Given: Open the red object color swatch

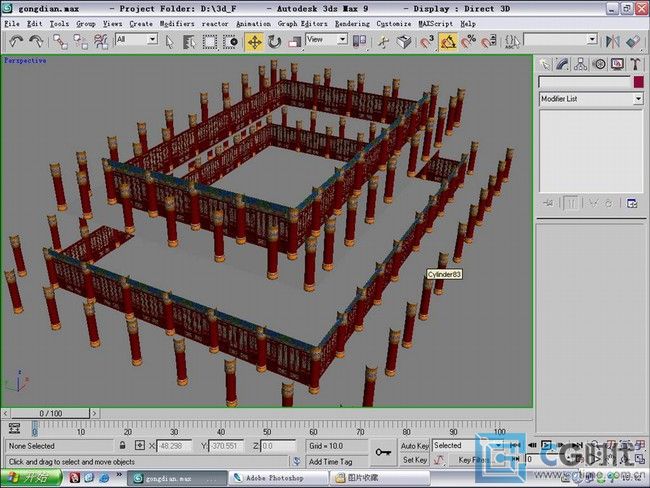Looking at the screenshot, I should click(639, 82).
